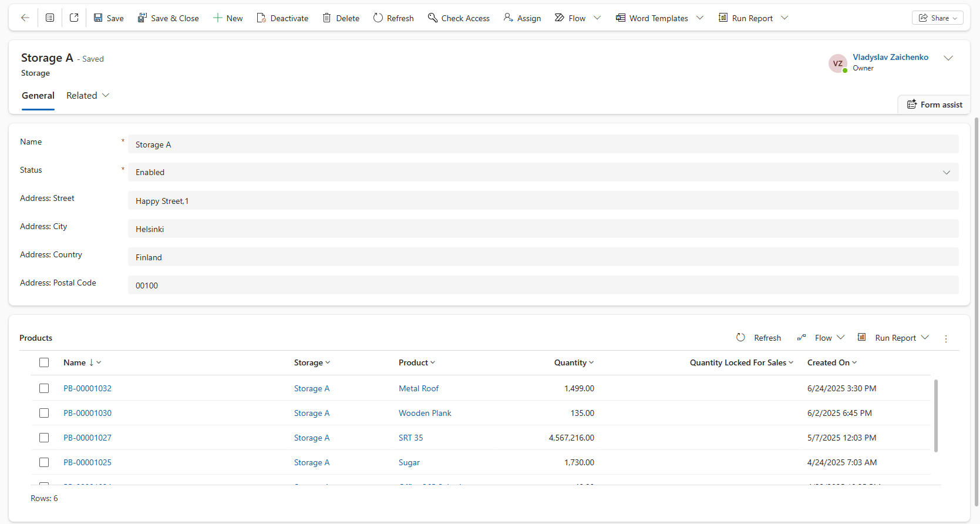
Task: Click the Address: City input field
Action: click(543, 229)
